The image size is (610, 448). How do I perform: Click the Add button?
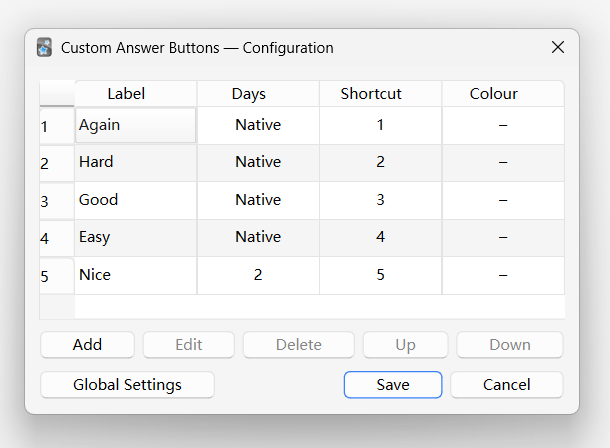87,345
